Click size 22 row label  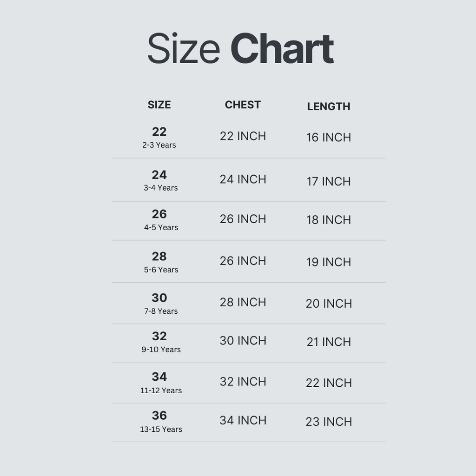159,132
